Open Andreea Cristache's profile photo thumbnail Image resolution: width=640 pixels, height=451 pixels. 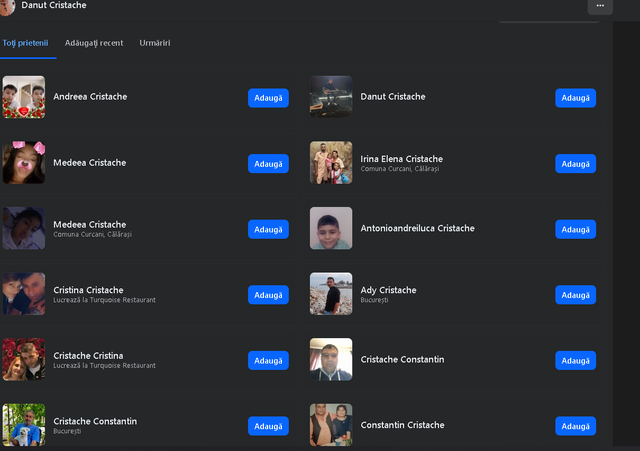[x=24, y=97]
